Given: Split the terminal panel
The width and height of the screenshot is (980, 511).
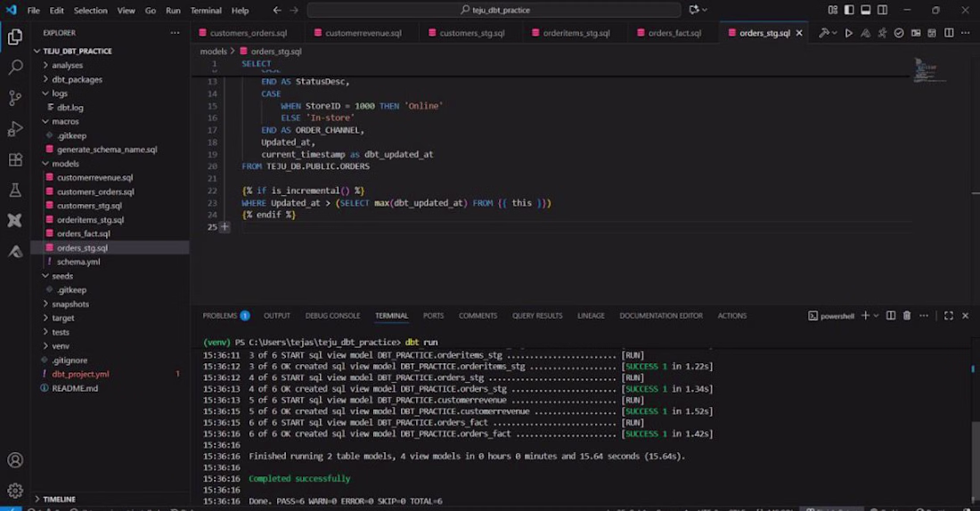Looking at the screenshot, I should pyautogui.click(x=891, y=315).
